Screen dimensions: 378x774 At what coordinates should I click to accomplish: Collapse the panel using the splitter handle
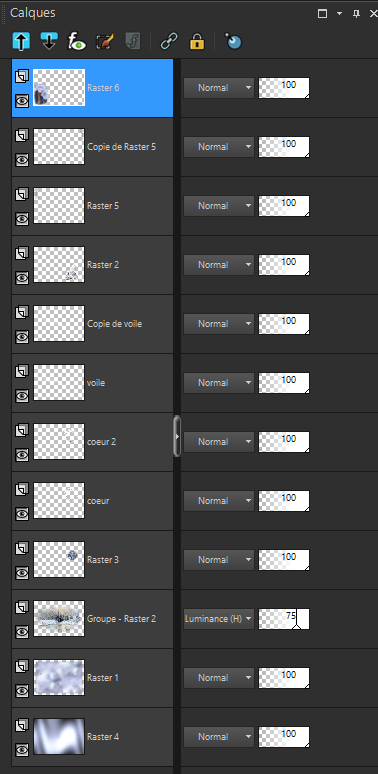tap(177, 436)
